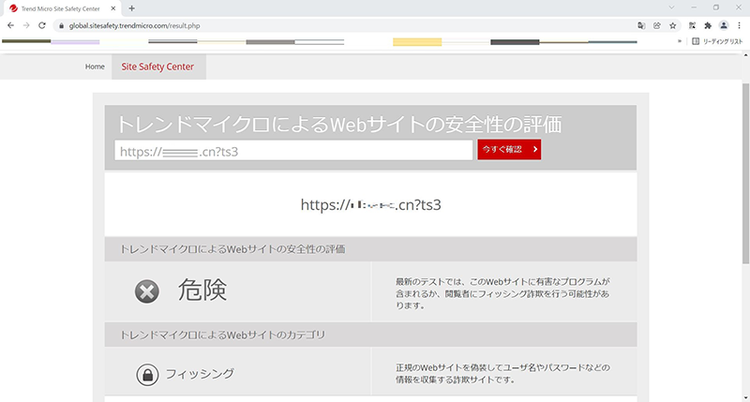Click the トレンドマイクロによるWebサイトの安全性の評価 grey section header

pos(371,249)
